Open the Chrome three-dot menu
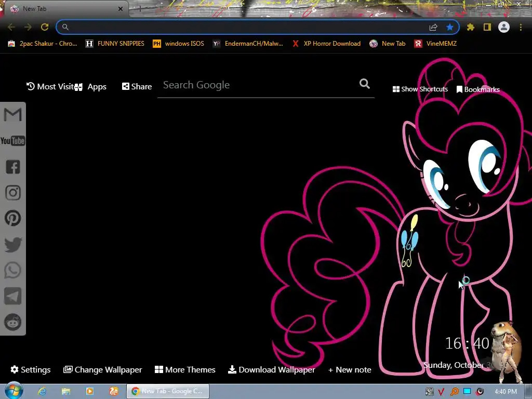The height and width of the screenshot is (399, 532). (521, 27)
